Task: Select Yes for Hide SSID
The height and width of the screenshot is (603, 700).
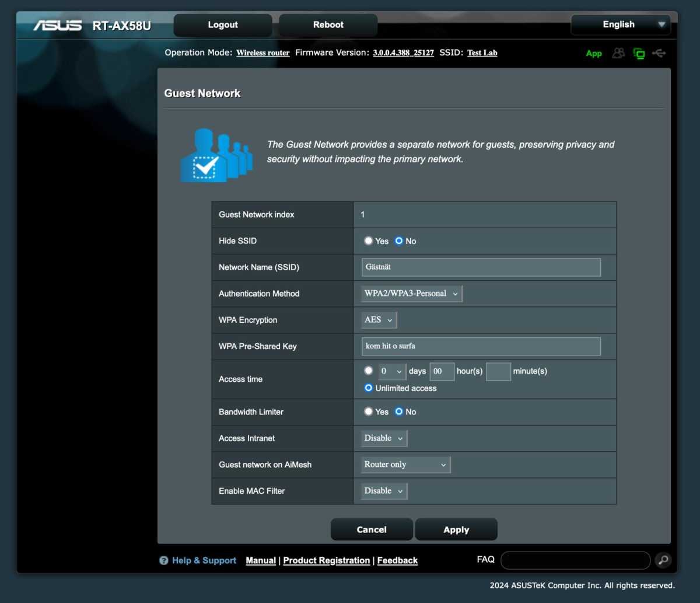Action: [369, 240]
